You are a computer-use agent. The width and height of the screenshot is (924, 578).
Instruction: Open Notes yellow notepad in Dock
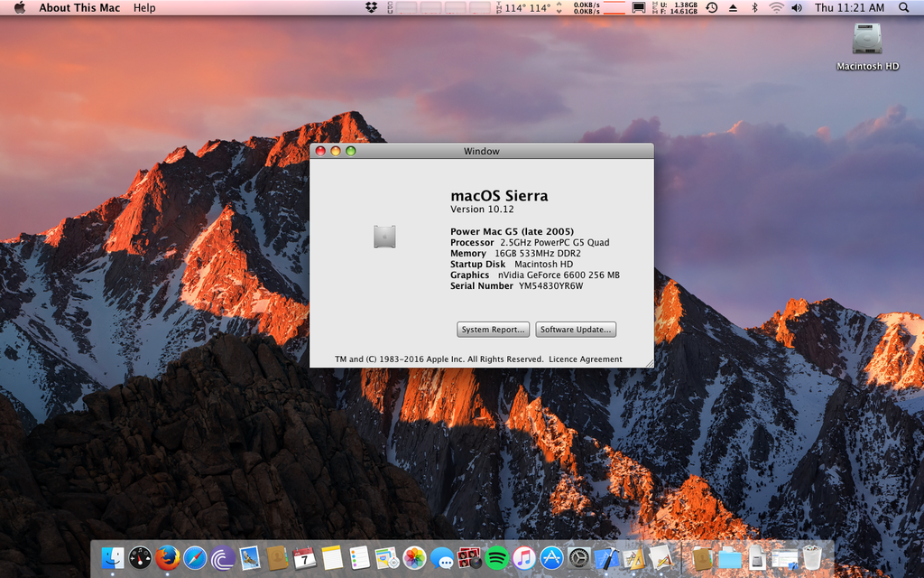[x=332, y=557]
